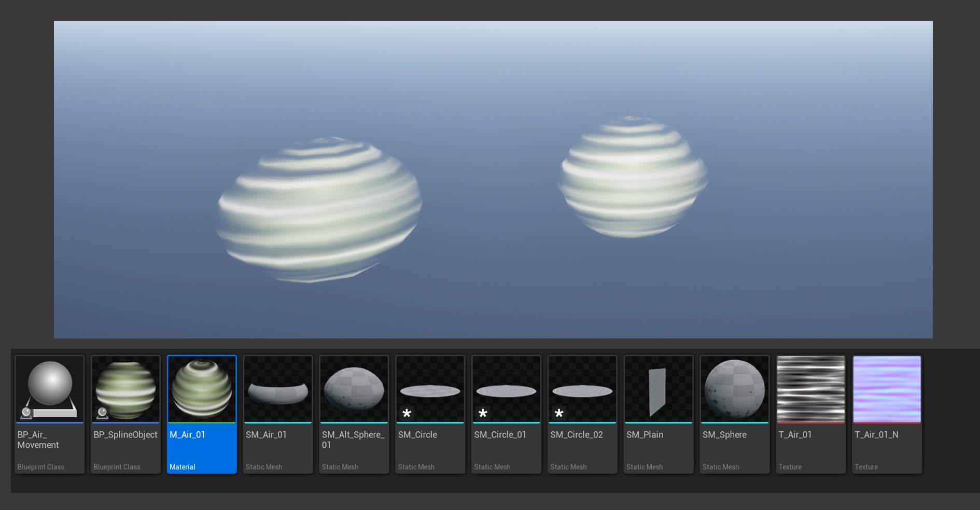
Task: Select the M_Air_01 material thumbnail
Action: point(202,389)
